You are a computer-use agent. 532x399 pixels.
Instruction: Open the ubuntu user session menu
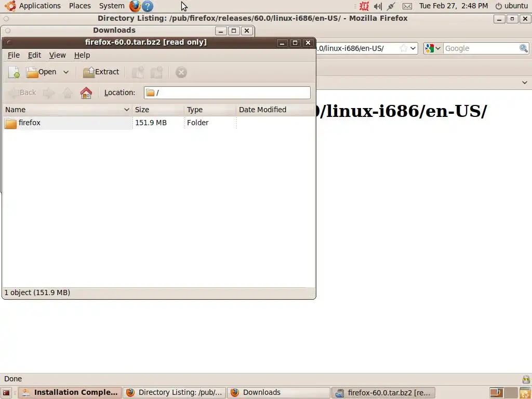(512, 6)
